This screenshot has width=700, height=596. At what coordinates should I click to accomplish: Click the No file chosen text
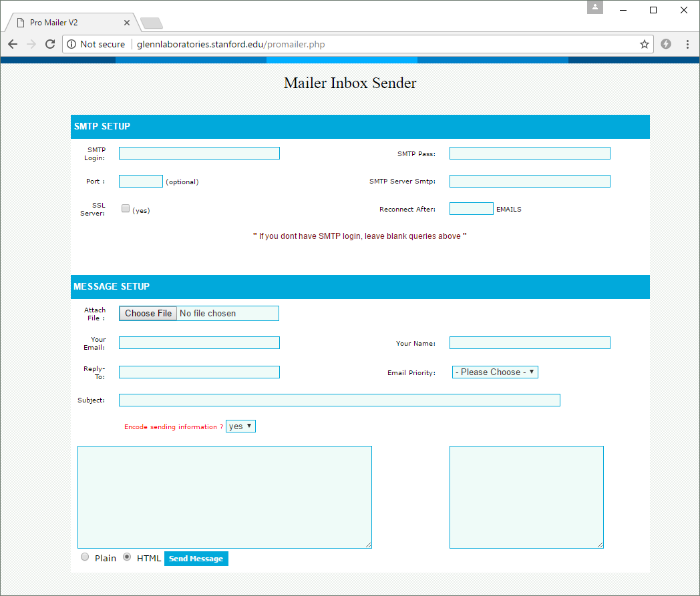pos(208,313)
